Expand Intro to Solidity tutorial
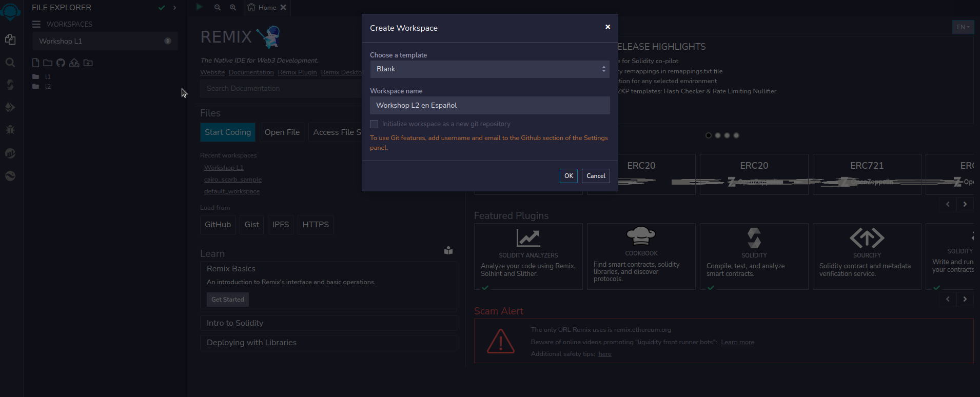Screen dimensions: 980x397 (x=328, y=323)
